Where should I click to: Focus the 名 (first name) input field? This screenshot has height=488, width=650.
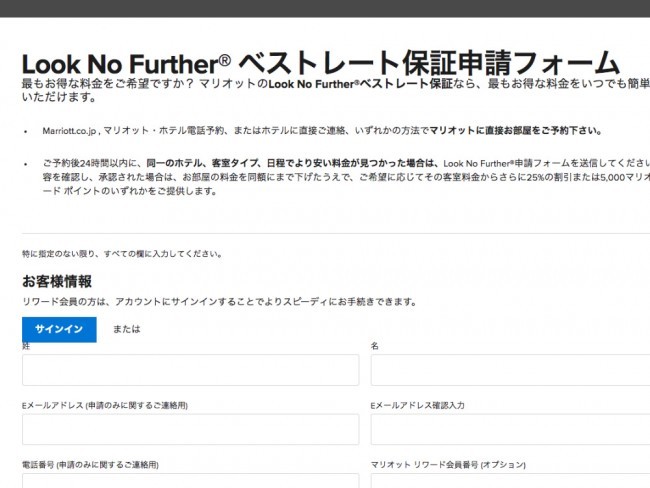(510, 370)
